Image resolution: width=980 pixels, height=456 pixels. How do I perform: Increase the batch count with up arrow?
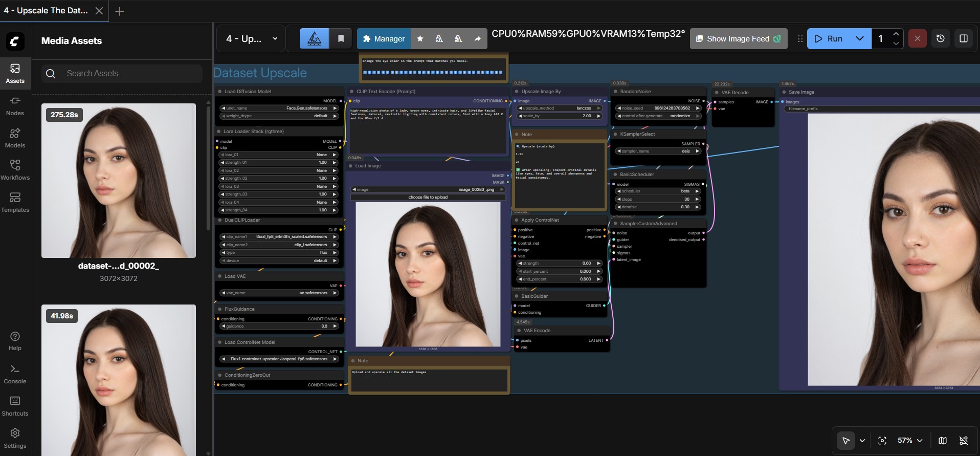pyautogui.click(x=896, y=34)
